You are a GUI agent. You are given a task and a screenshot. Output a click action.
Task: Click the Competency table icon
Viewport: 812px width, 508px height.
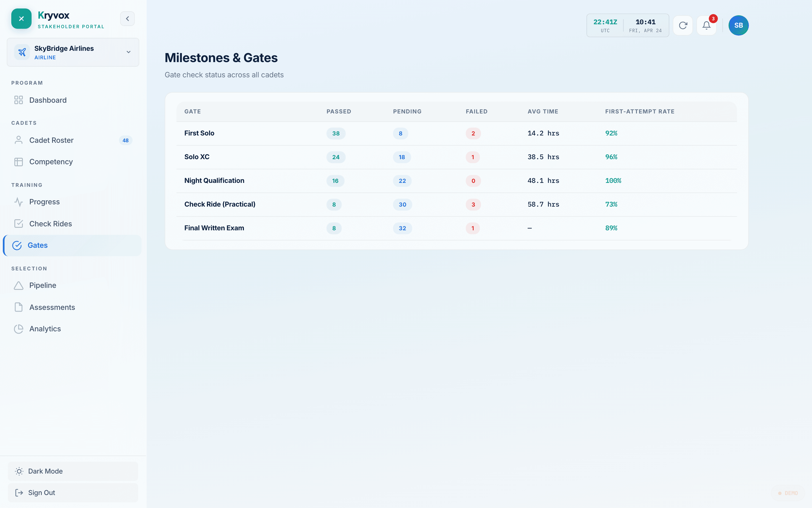point(18,162)
